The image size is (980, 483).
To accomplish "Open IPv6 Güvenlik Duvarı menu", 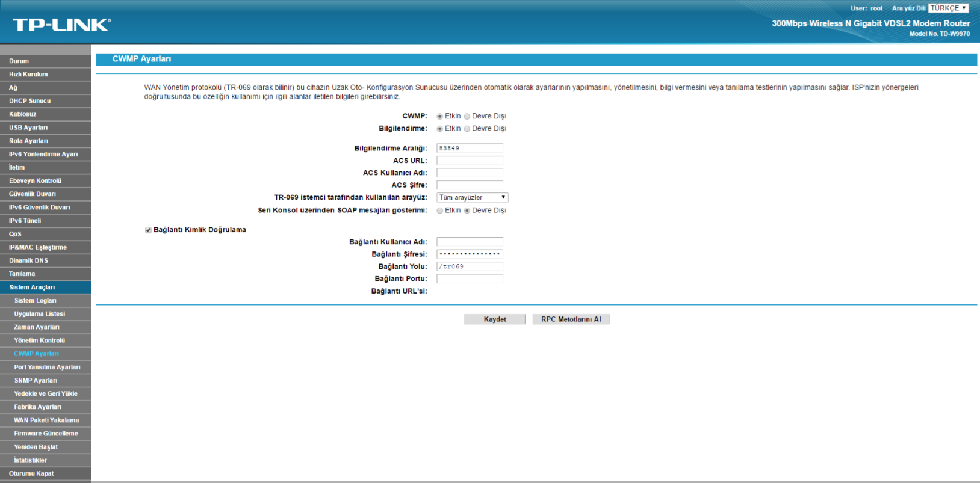I will 45,208.
